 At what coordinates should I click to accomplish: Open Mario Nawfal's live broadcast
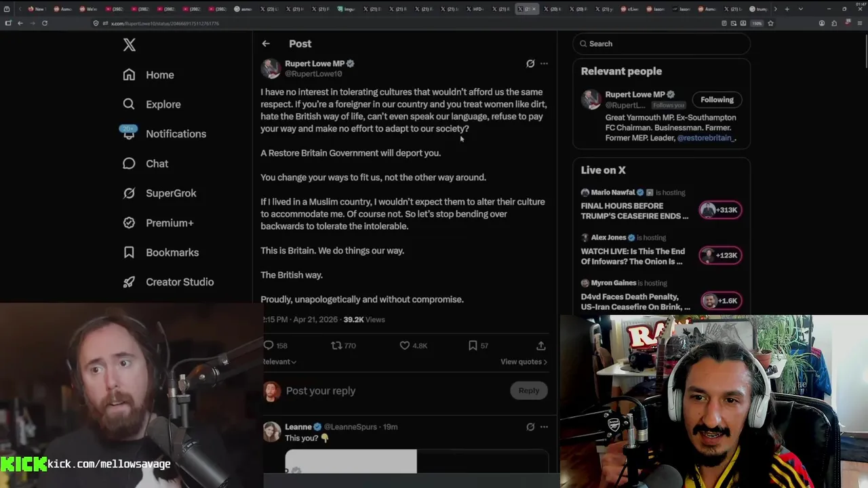coord(635,210)
